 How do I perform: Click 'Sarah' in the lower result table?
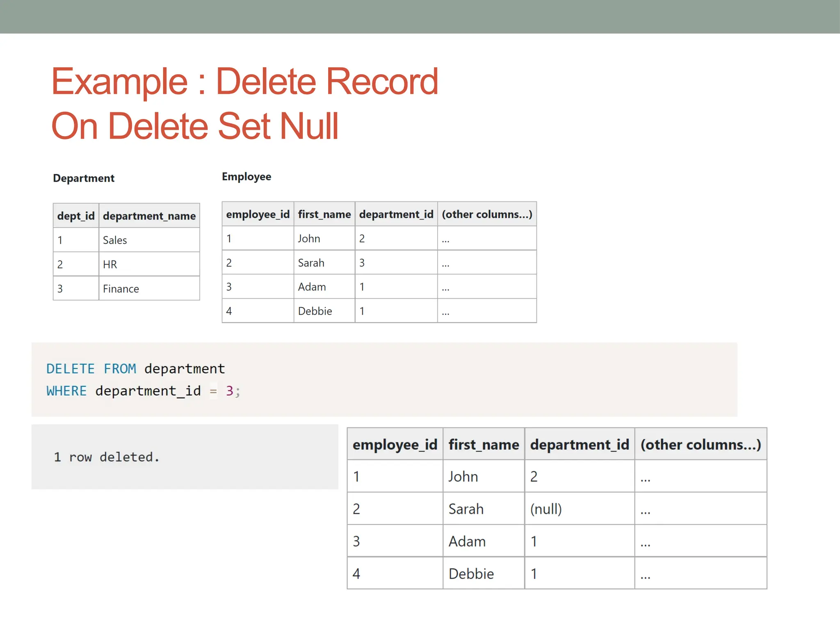pos(484,509)
